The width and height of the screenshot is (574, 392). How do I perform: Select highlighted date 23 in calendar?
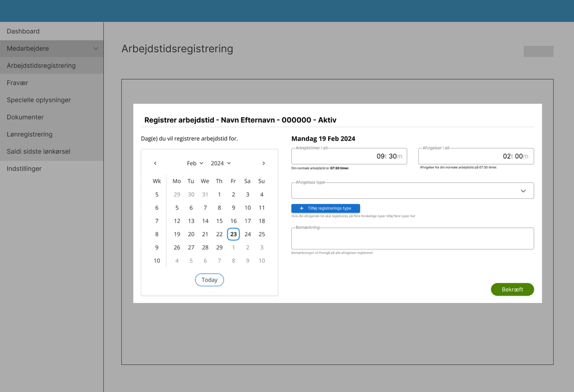click(x=233, y=234)
